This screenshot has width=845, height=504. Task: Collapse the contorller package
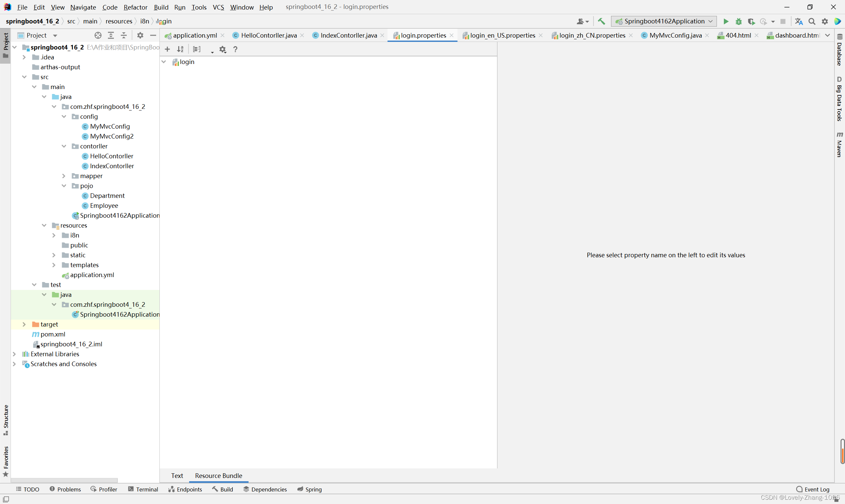click(64, 146)
